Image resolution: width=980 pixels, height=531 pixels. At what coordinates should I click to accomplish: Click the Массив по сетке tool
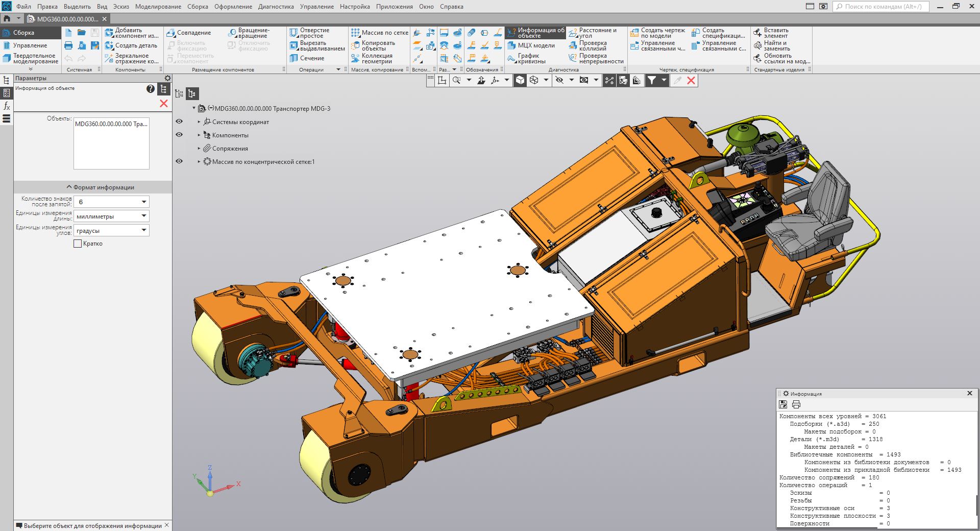pyautogui.click(x=379, y=33)
